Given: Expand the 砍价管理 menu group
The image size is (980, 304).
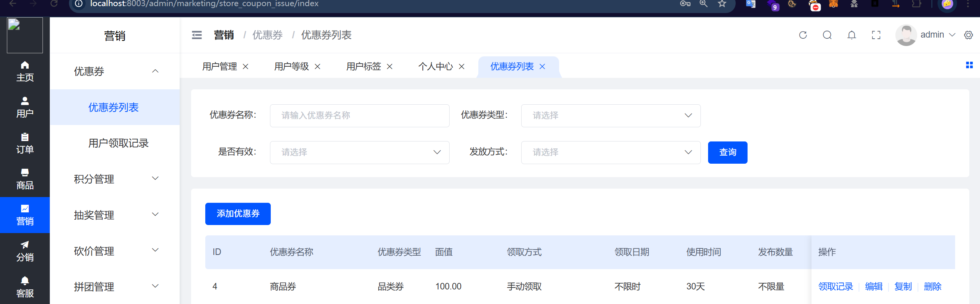Looking at the screenshot, I should click(x=115, y=251).
